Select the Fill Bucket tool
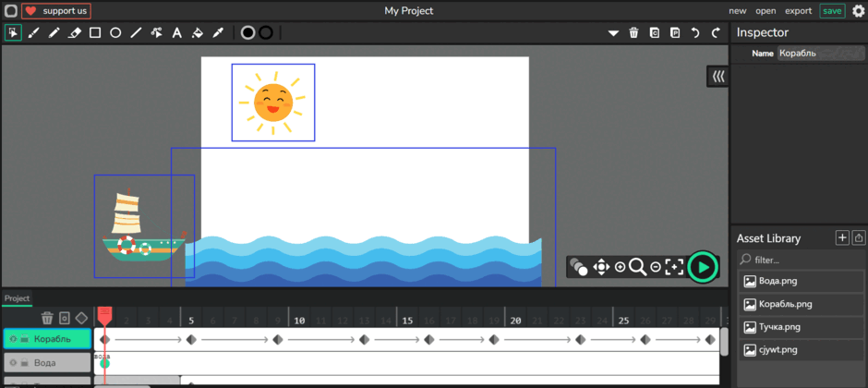Image resolution: width=868 pixels, height=388 pixels. pos(198,33)
